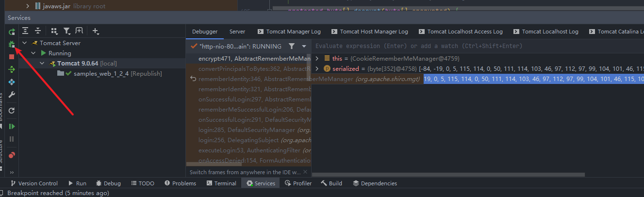Select login:285 DefaultSecurityManager frame
644x197 pixels.
point(249,130)
